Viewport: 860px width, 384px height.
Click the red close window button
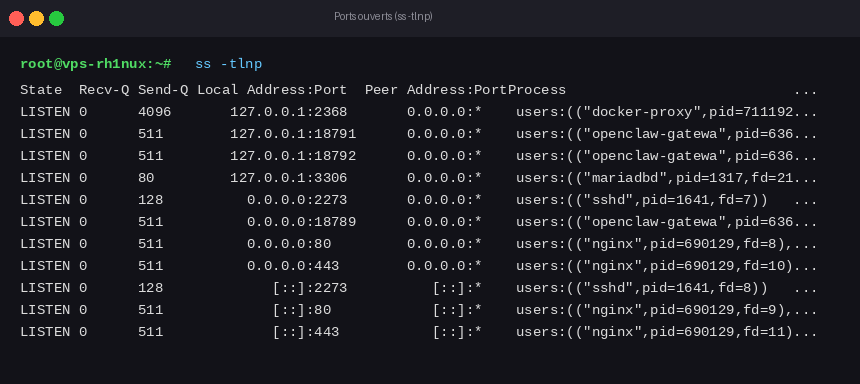coord(16,19)
